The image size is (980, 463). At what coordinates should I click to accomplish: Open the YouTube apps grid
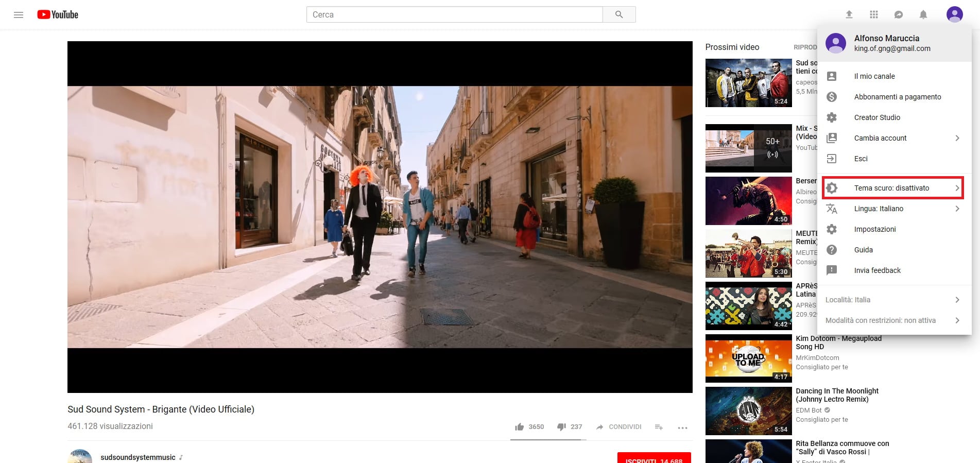tap(874, 15)
